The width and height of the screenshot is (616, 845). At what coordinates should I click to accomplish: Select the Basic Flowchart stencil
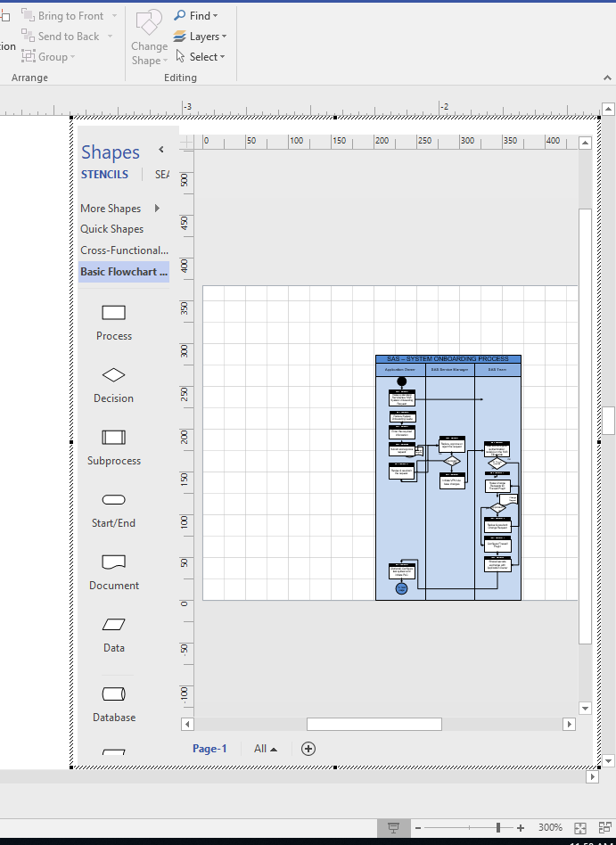[124, 272]
